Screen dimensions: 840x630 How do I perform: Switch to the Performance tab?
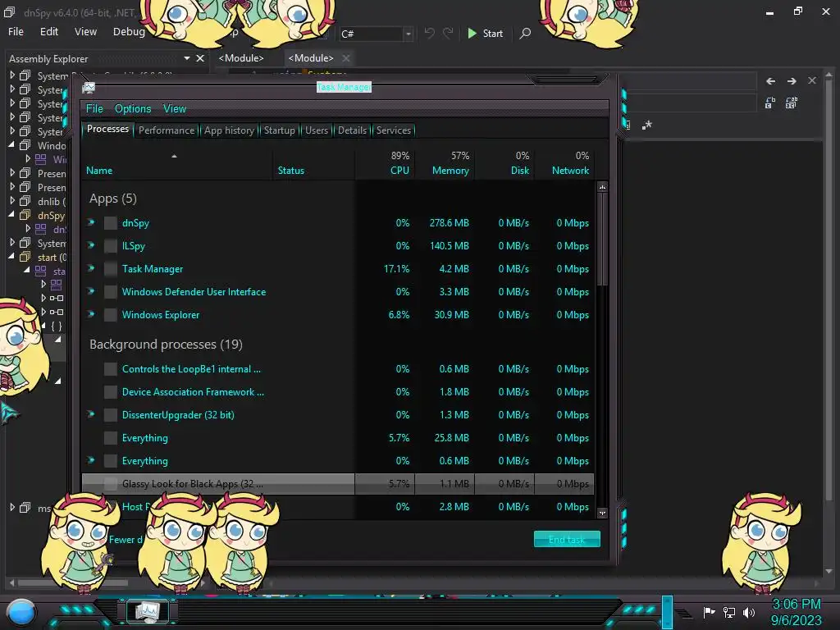(167, 130)
